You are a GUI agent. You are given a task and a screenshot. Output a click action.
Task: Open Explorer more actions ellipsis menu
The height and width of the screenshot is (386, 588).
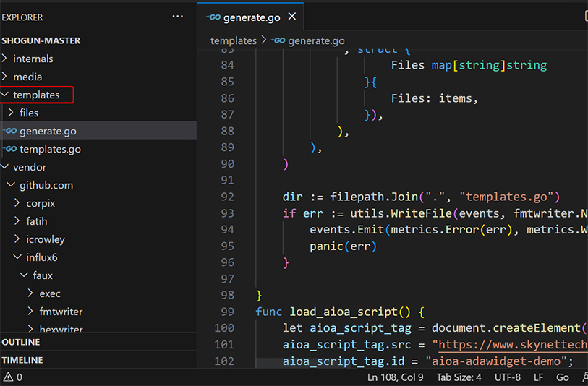177,17
